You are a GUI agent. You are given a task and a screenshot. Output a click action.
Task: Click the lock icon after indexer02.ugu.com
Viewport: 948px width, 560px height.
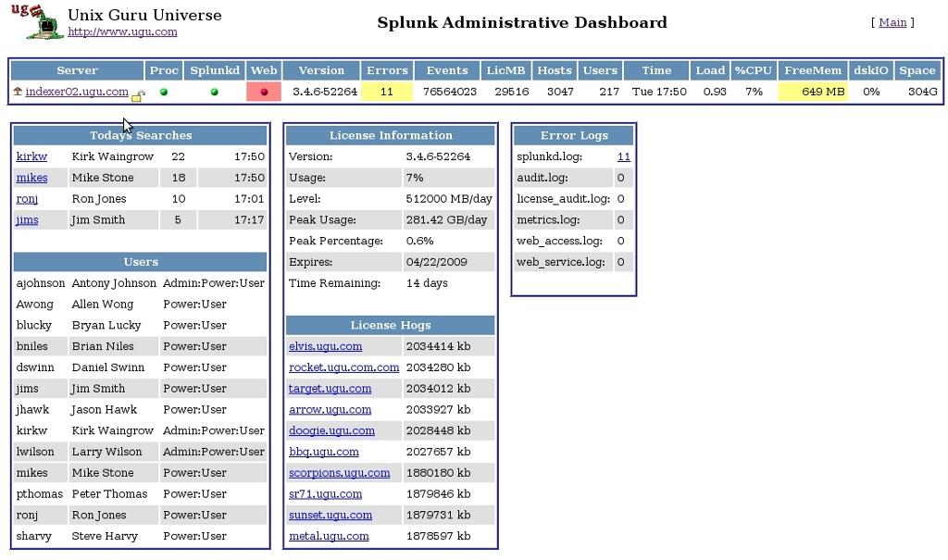139,95
